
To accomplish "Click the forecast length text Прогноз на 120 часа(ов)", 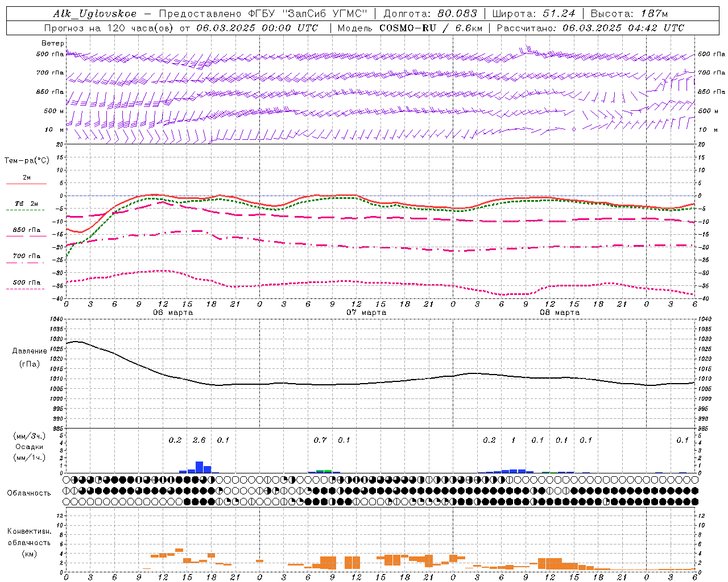I will pyautogui.click(x=110, y=28).
